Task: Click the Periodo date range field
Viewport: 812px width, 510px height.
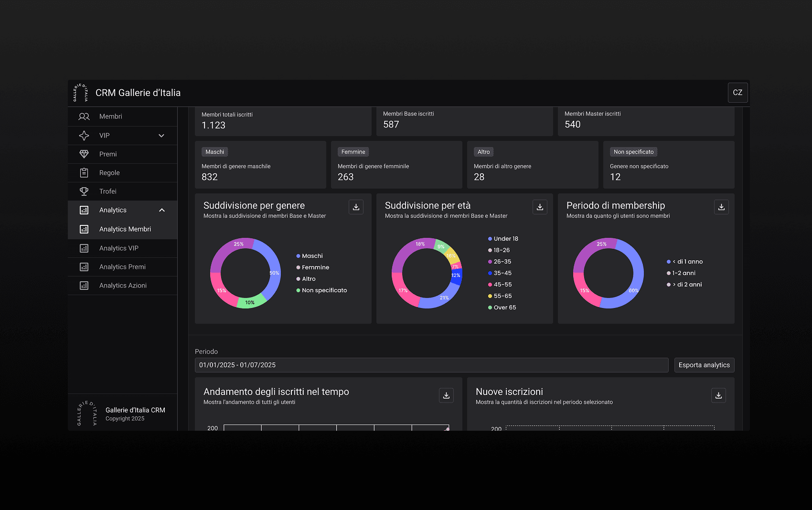Action: [x=431, y=365]
